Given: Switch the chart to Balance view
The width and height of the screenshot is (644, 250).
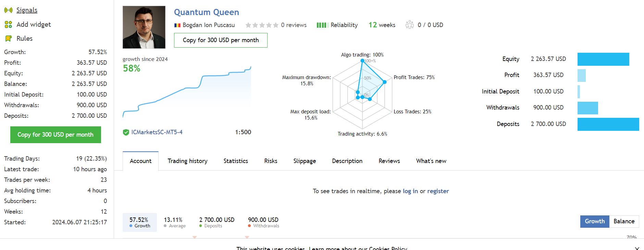Looking at the screenshot, I should coord(624,221).
